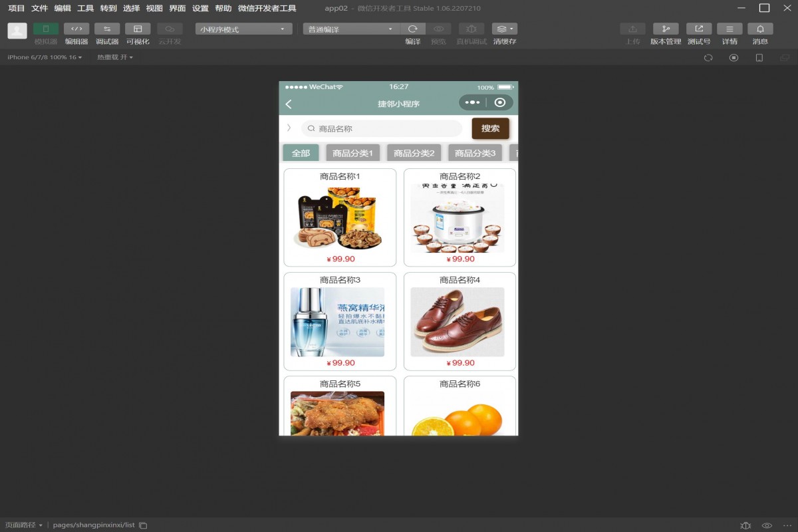Open 消息 notifications bell
Screen dimensions: 798x532
(760, 29)
